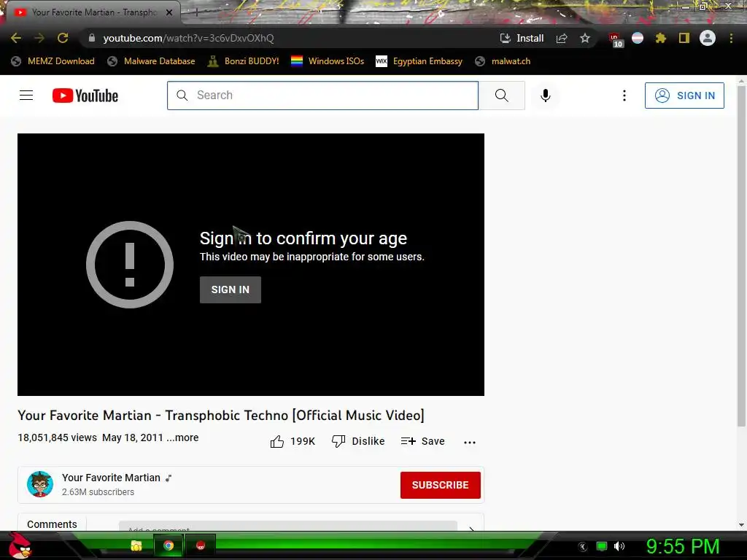Open the MEMZ Download bookmark
The image size is (747, 560).
(53, 61)
